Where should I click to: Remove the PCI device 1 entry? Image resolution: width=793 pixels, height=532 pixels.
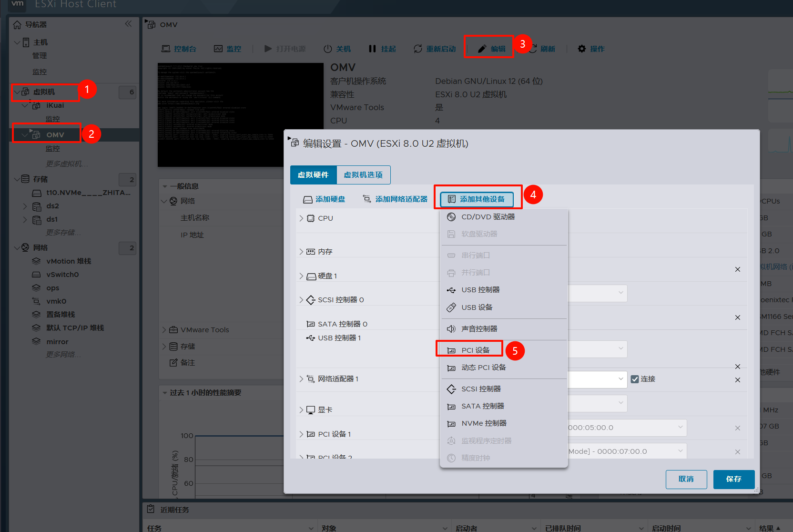738,428
